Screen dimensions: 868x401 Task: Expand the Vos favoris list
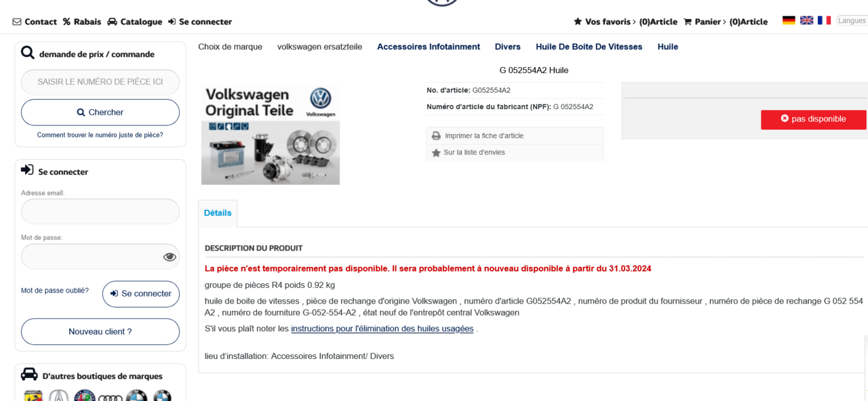(x=625, y=22)
